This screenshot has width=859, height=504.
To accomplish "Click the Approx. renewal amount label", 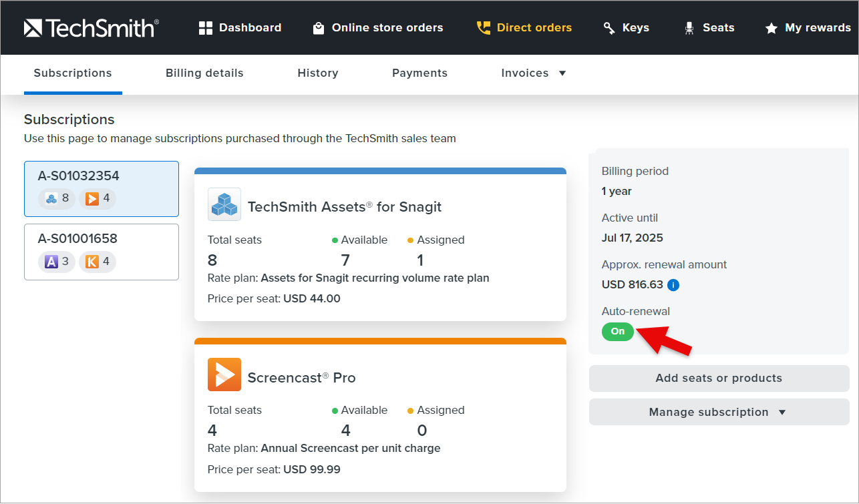I will point(665,265).
